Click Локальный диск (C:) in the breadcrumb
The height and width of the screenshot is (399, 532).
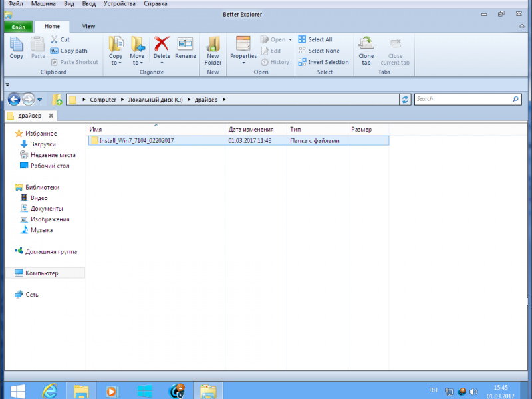pyautogui.click(x=155, y=100)
